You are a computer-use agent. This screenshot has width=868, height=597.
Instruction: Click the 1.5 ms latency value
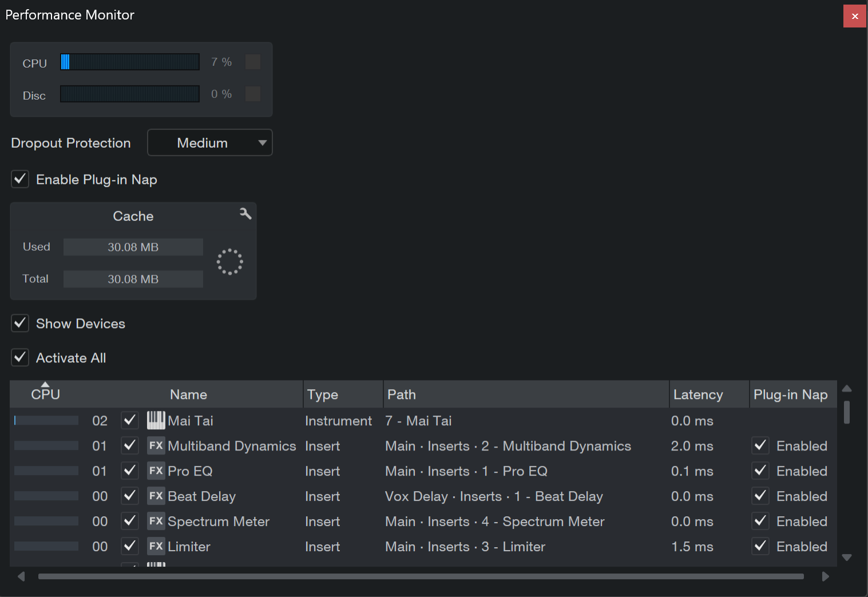(692, 547)
